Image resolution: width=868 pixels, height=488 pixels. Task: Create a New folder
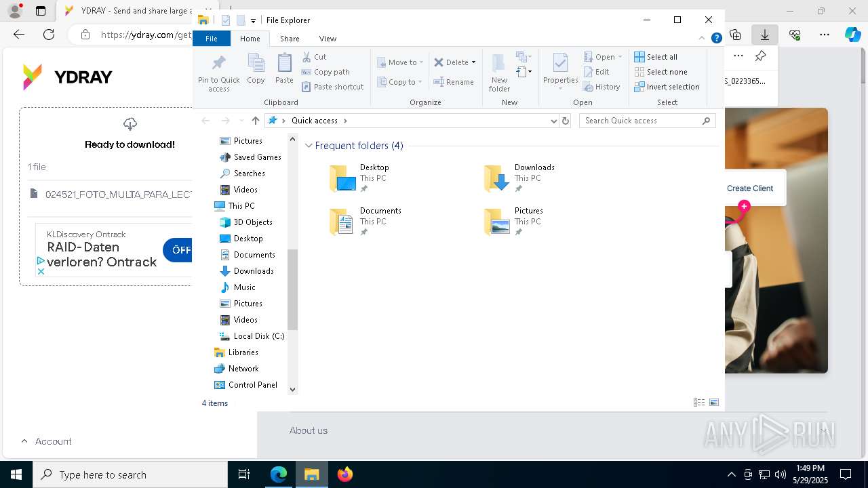[499, 73]
